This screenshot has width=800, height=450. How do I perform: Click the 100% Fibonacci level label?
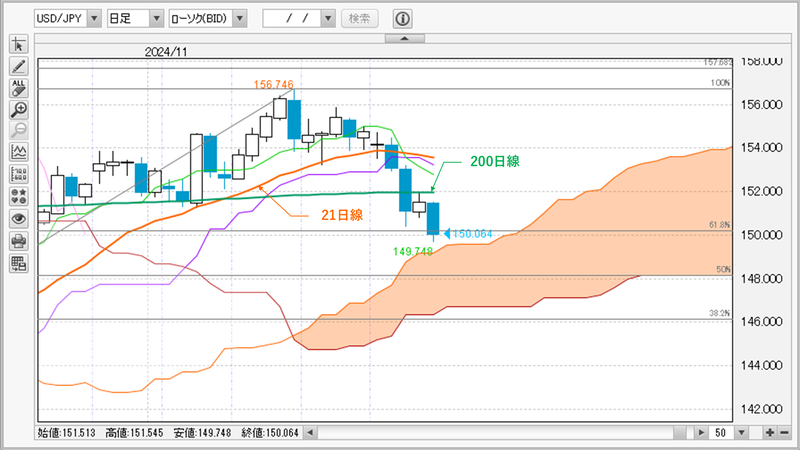click(720, 83)
